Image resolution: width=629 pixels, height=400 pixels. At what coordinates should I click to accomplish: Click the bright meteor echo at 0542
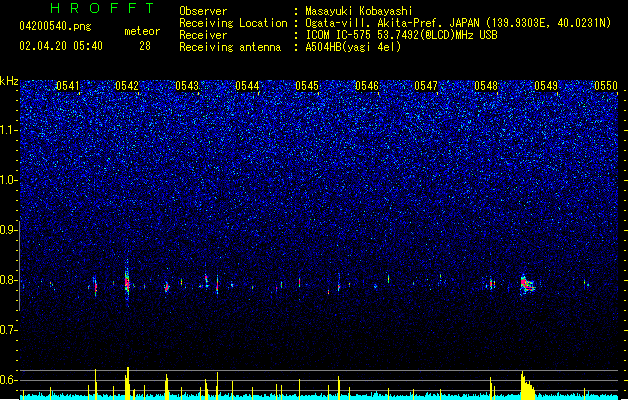(127, 282)
